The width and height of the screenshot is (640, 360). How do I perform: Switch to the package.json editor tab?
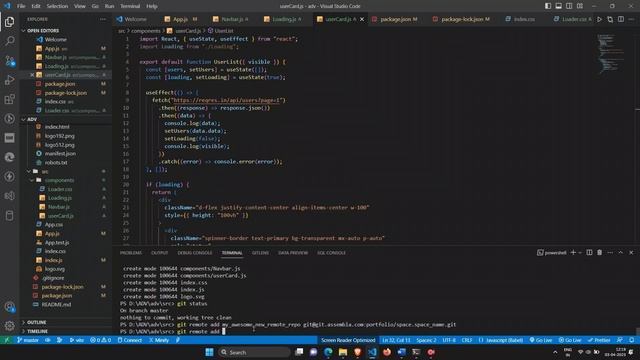(396, 19)
